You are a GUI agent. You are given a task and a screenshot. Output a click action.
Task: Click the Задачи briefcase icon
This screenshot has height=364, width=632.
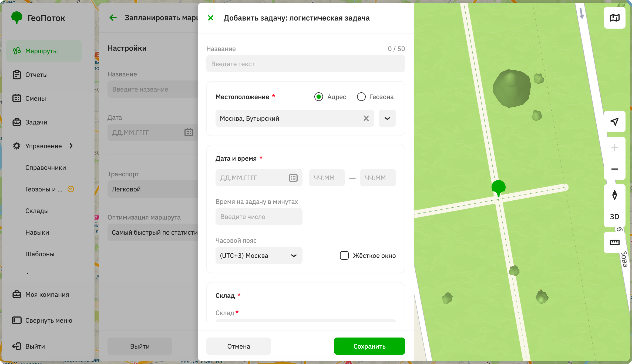click(17, 122)
